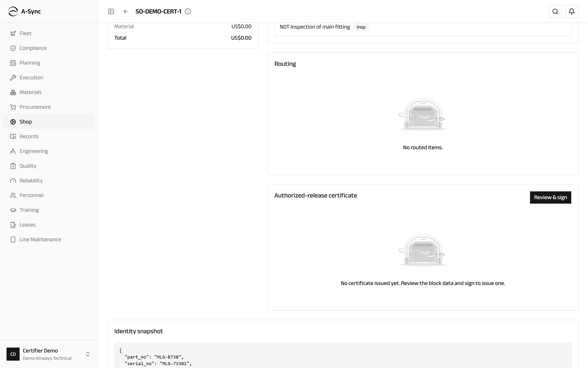Open the search button

(555, 11)
